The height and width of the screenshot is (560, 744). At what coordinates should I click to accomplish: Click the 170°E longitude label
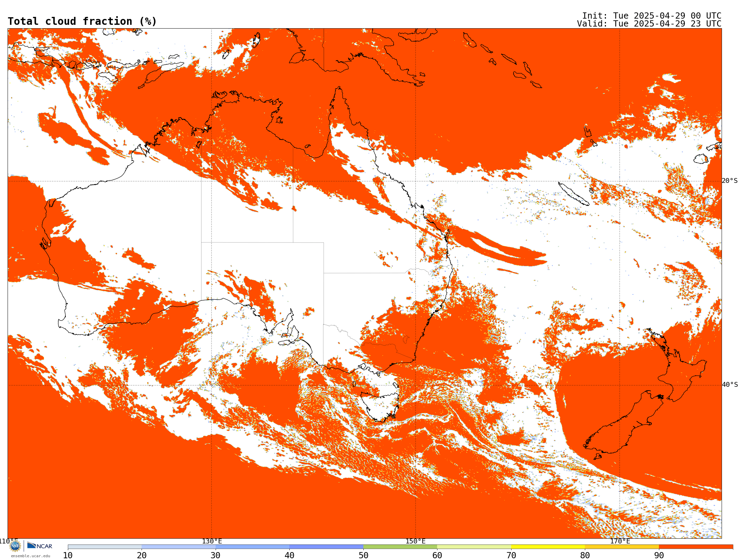(620, 541)
